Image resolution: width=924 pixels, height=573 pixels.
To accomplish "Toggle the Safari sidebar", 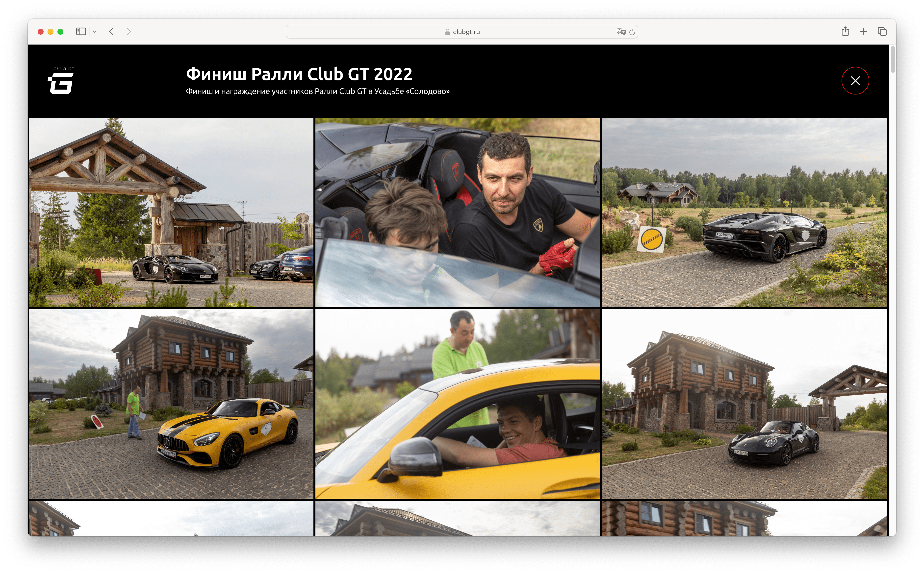I will [x=81, y=31].
